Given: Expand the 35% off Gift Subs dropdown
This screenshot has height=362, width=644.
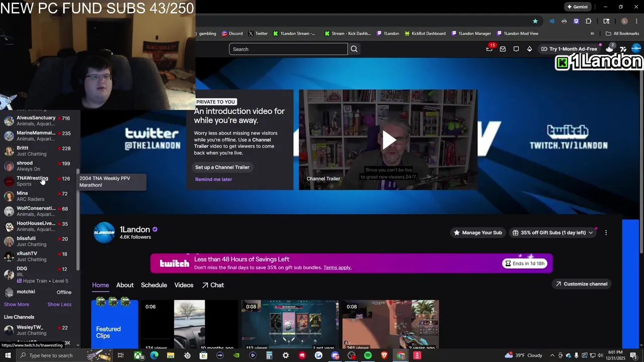Looking at the screenshot, I should pos(552,233).
